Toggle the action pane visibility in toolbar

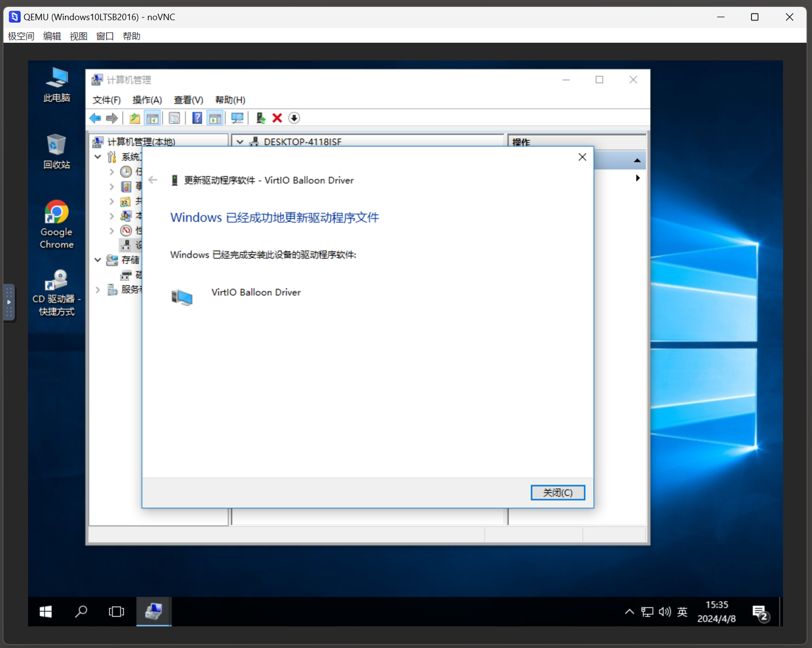coord(215,118)
